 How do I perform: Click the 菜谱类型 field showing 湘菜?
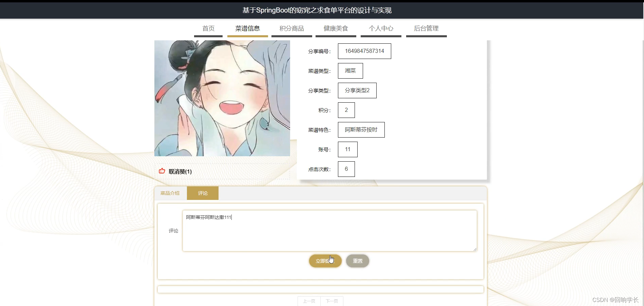tap(350, 70)
